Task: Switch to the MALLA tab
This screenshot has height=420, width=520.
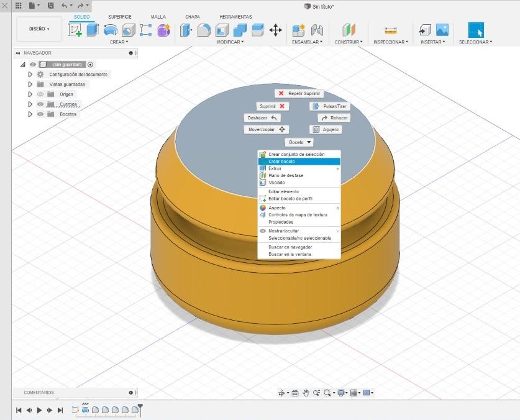Action: pos(158,17)
